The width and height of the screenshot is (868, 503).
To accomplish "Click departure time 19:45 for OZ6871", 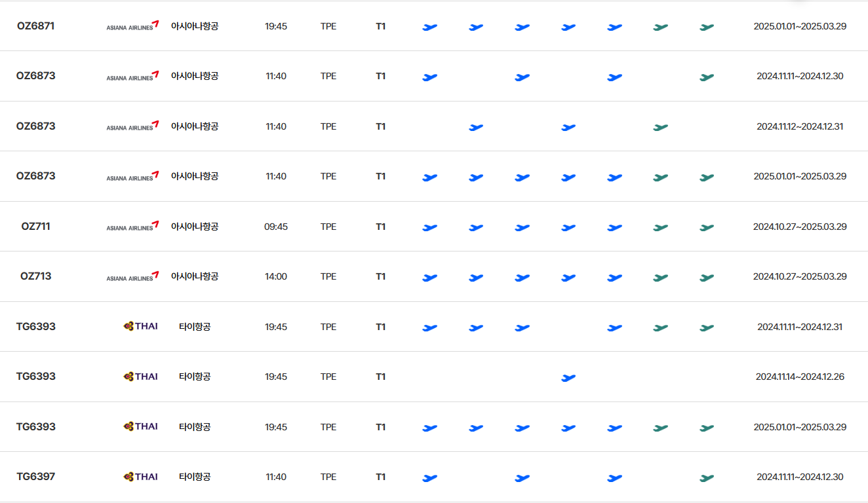I will pyautogui.click(x=276, y=26).
